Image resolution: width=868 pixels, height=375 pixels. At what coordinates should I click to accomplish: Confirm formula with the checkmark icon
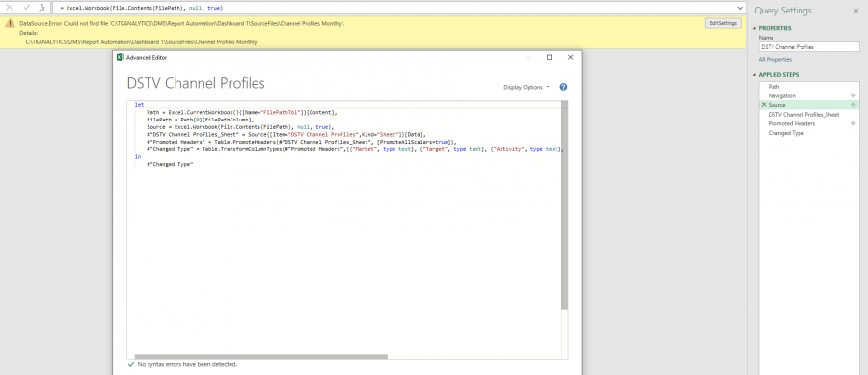point(26,8)
